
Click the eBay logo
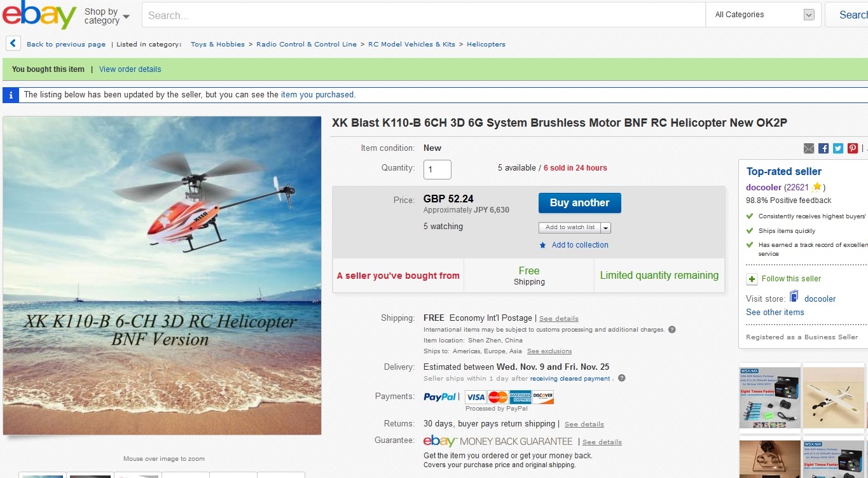point(39,15)
